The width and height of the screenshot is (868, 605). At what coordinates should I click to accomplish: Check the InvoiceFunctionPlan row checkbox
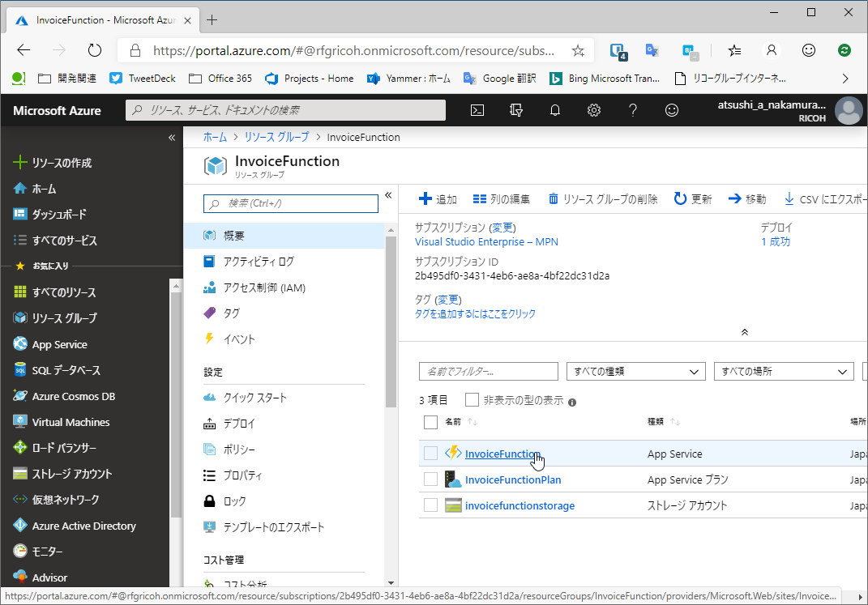click(x=430, y=479)
